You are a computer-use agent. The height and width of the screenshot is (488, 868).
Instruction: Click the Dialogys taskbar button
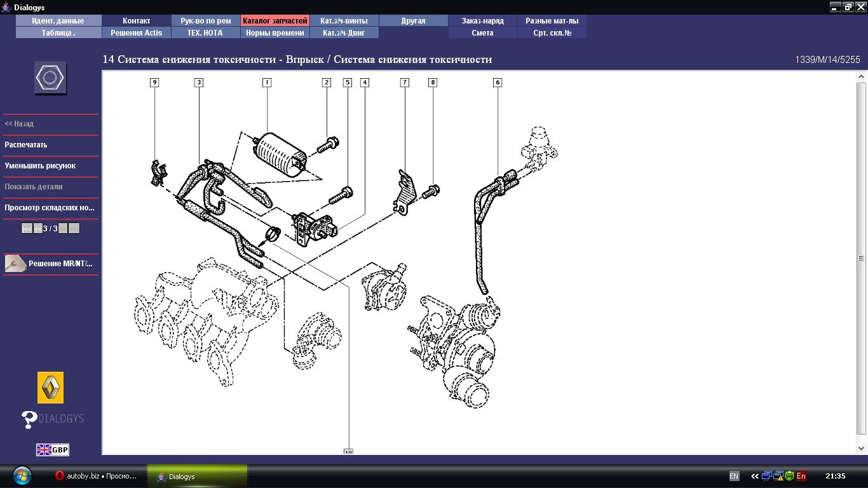tap(197, 477)
